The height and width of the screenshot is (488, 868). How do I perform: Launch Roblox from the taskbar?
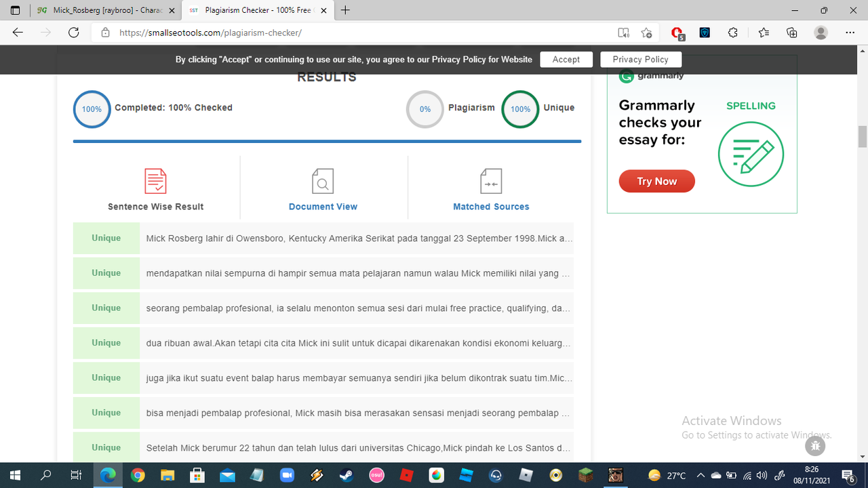406,475
